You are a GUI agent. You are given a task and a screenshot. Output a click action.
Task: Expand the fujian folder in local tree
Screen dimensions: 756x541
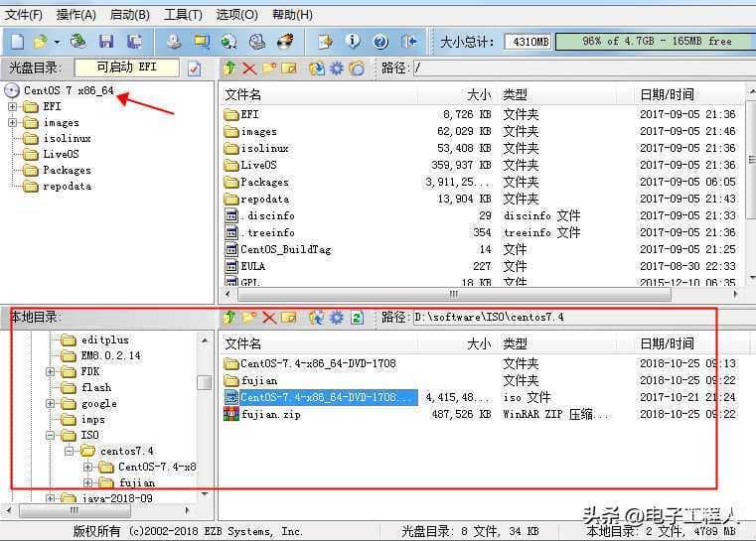pyautogui.click(x=87, y=482)
